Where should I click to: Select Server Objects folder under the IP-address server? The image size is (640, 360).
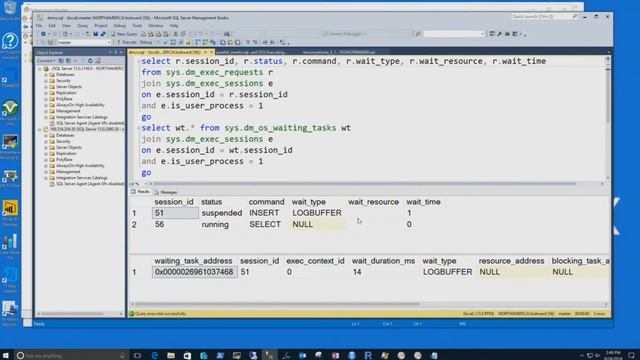pos(69,147)
